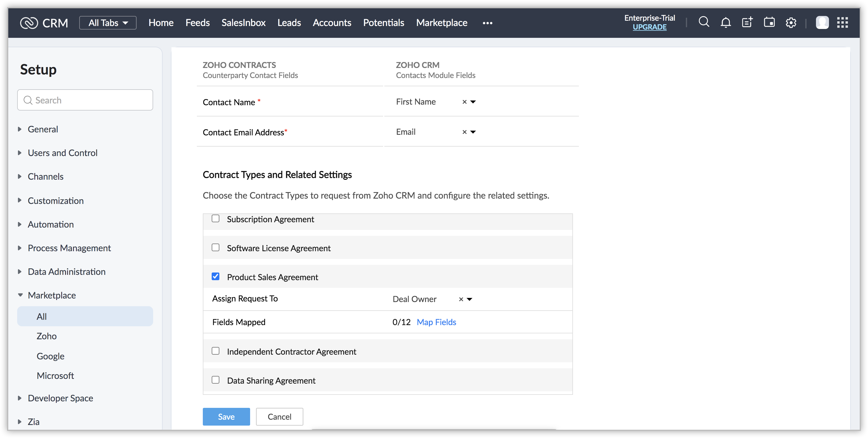868x438 pixels.
Task: Click the user profile avatar
Action: tap(822, 22)
